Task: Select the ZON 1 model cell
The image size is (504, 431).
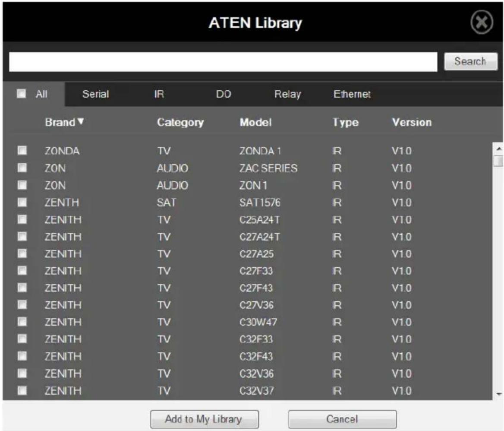Action: click(253, 186)
